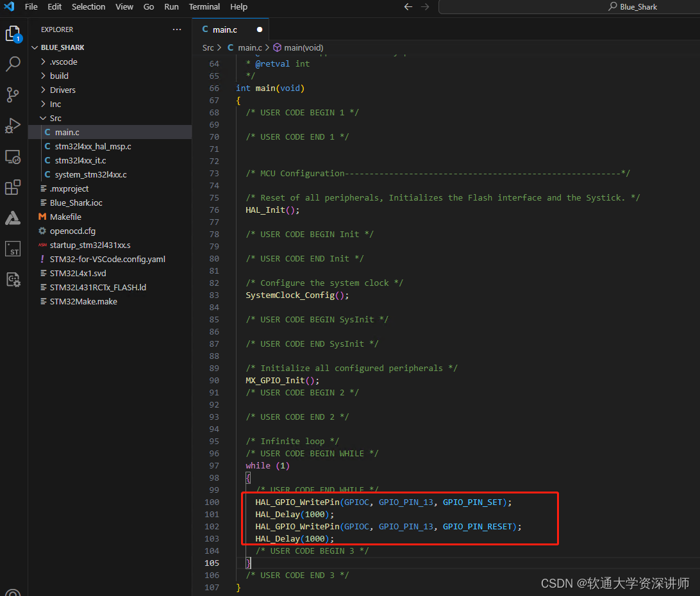Click the while (1) statement
This screenshot has height=596, width=700.
[x=267, y=466]
